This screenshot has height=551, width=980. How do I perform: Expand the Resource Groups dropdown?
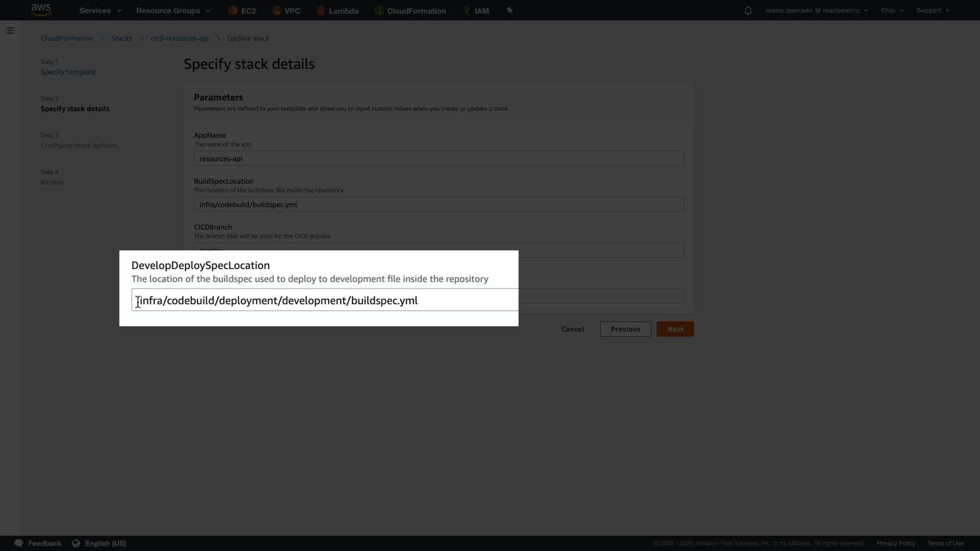[173, 11]
